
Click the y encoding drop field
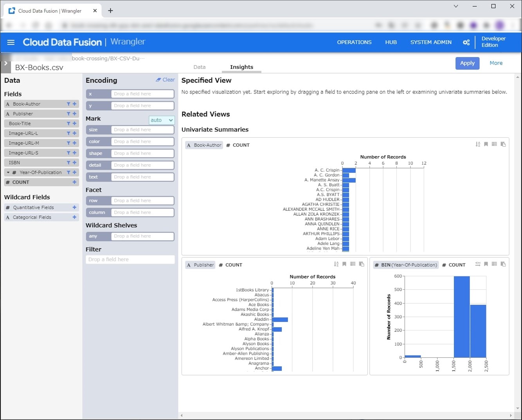click(142, 106)
